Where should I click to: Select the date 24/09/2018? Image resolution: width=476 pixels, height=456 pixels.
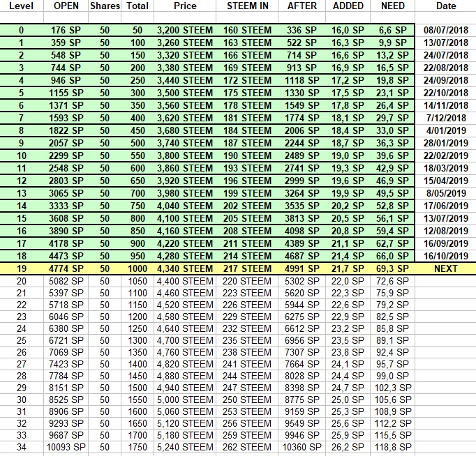pyautogui.click(x=446, y=80)
